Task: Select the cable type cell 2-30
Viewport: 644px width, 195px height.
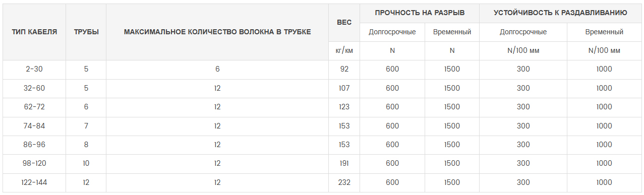Action: [x=34, y=69]
